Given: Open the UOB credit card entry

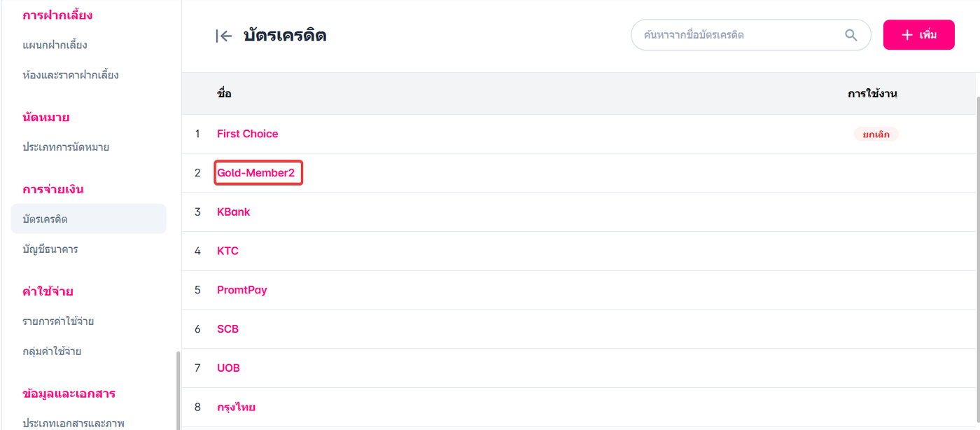Looking at the screenshot, I should pyautogui.click(x=228, y=368).
